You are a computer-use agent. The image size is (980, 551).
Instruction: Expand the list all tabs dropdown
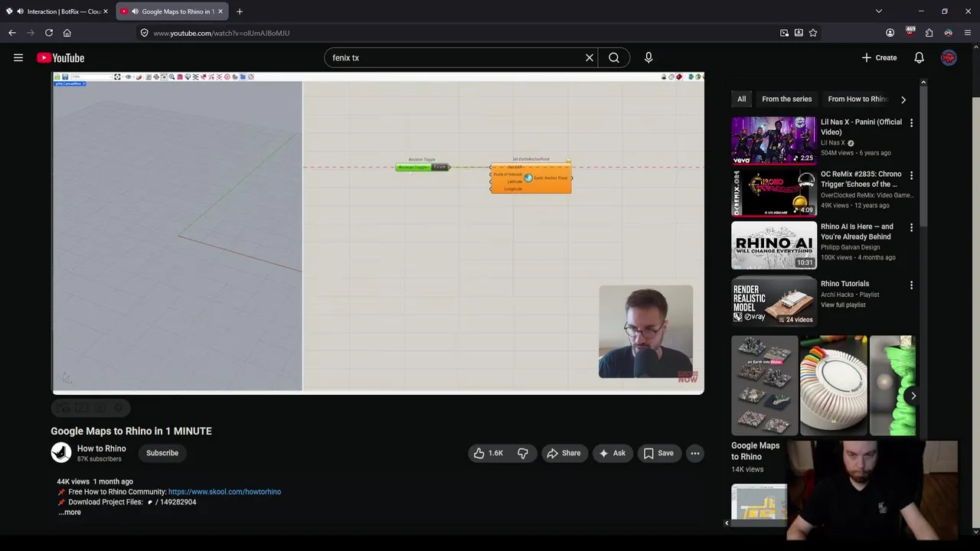click(x=879, y=11)
